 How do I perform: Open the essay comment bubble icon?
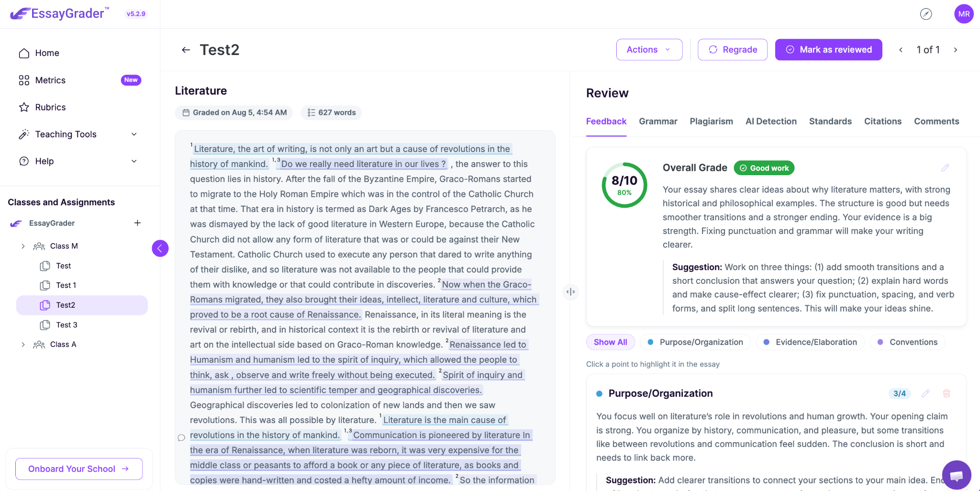coord(181,437)
